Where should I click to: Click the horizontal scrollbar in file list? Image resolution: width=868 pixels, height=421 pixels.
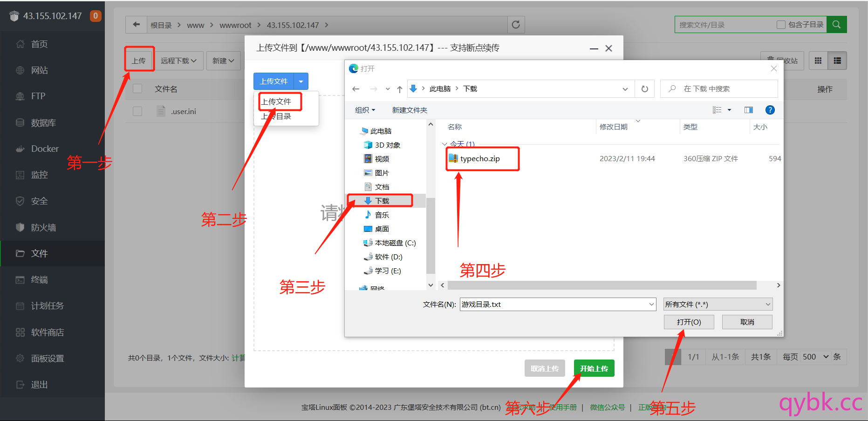tap(602, 285)
